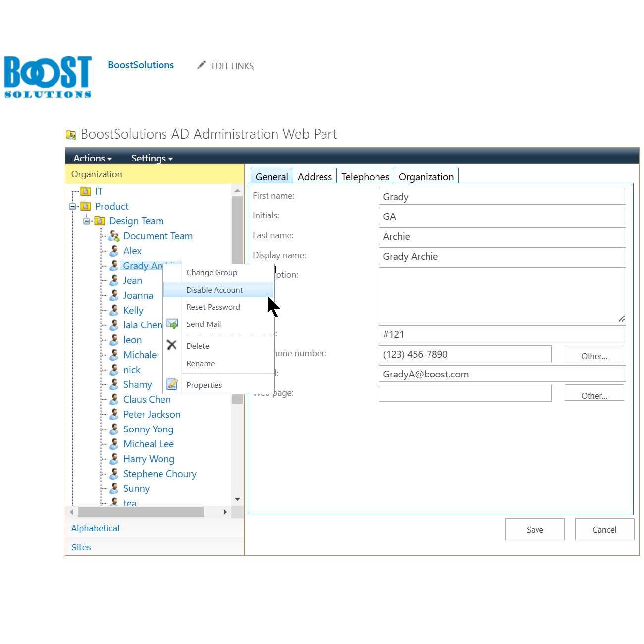Click the pencil icon beside EDIT LINKS
644x644 pixels.
(x=201, y=65)
